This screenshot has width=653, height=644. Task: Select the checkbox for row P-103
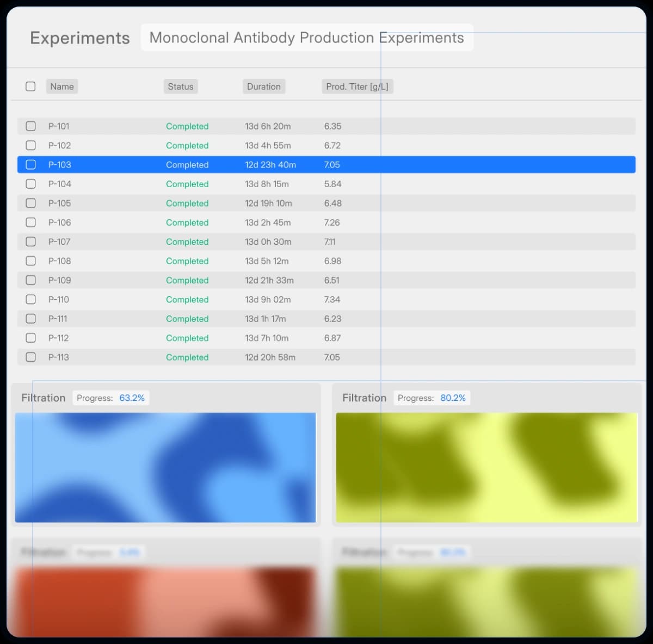[31, 165]
